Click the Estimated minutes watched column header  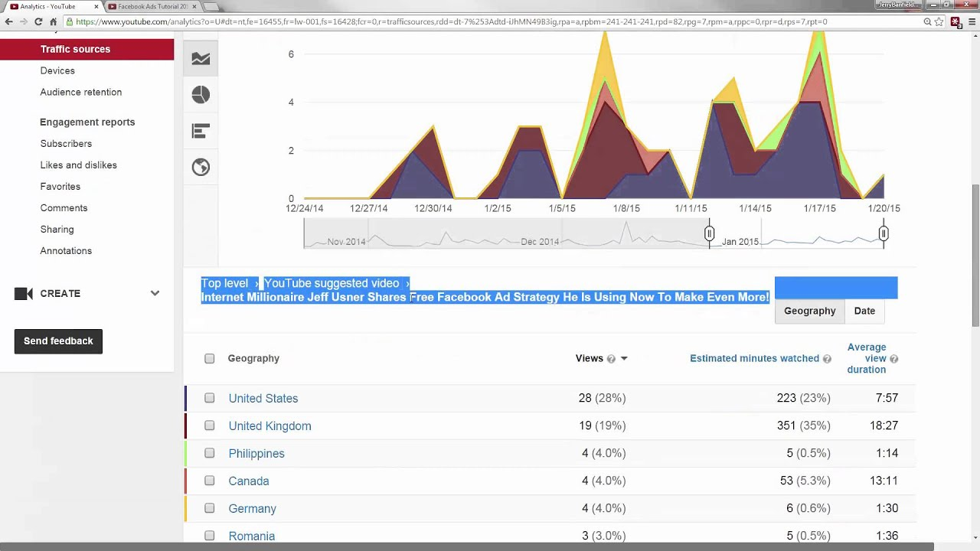(754, 358)
